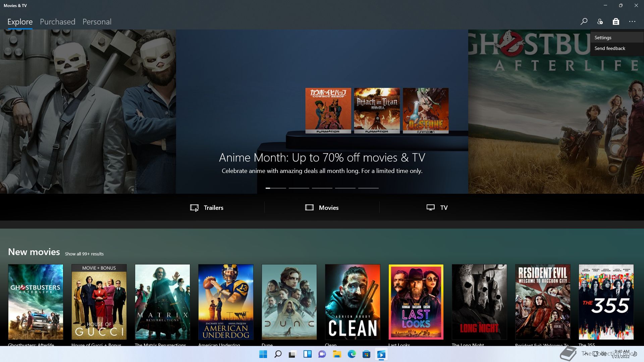Open Task View on the taskbar

[292, 354]
